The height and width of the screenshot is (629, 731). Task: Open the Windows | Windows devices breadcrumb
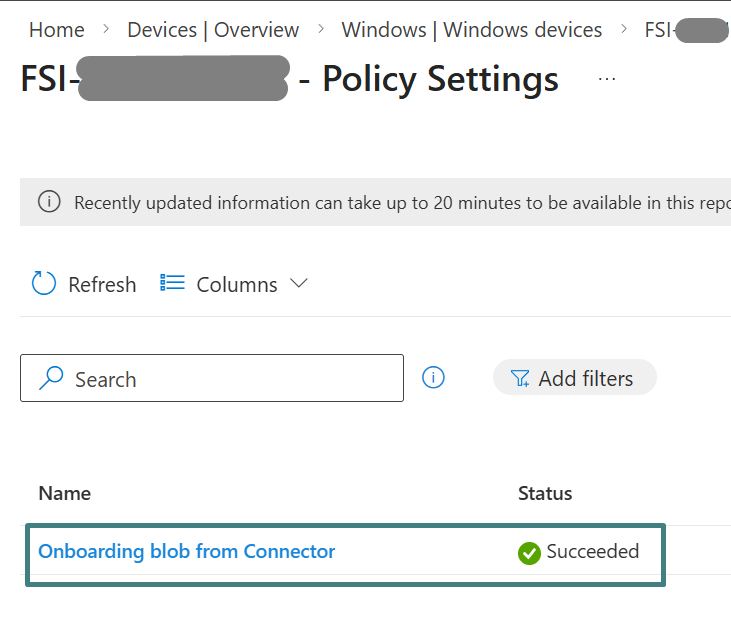472,30
